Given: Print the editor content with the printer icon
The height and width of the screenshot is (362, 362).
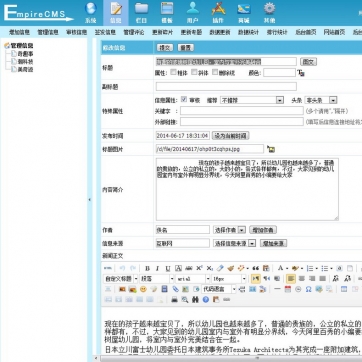Looking at the screenshot, I should click(x=174, y=299).
